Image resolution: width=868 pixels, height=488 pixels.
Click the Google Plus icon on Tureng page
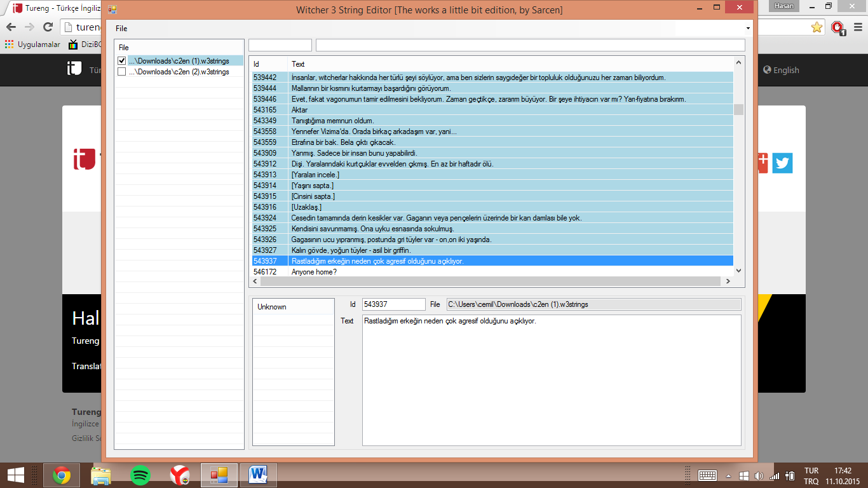pyautogui.click(x=762, y=163)
